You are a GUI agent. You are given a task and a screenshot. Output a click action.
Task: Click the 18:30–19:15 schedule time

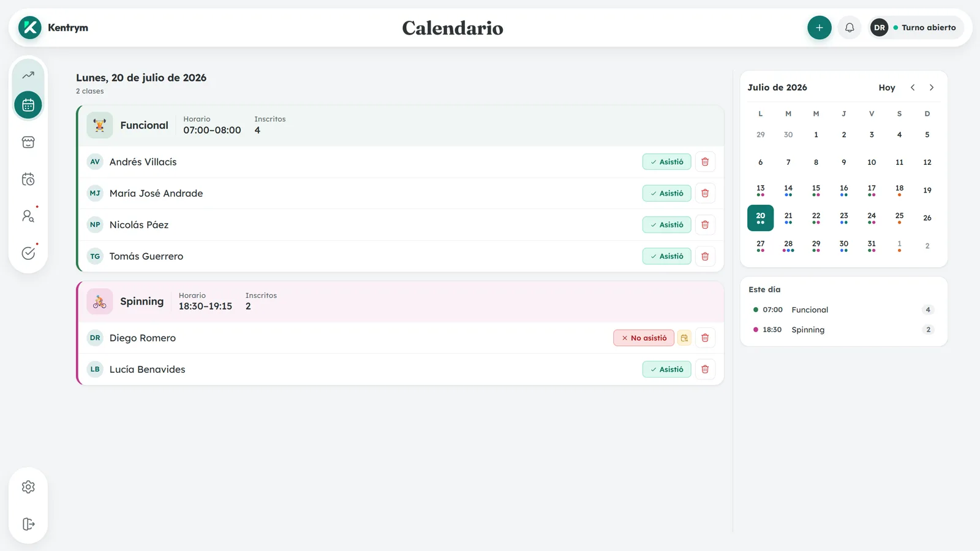click(205, 306)
